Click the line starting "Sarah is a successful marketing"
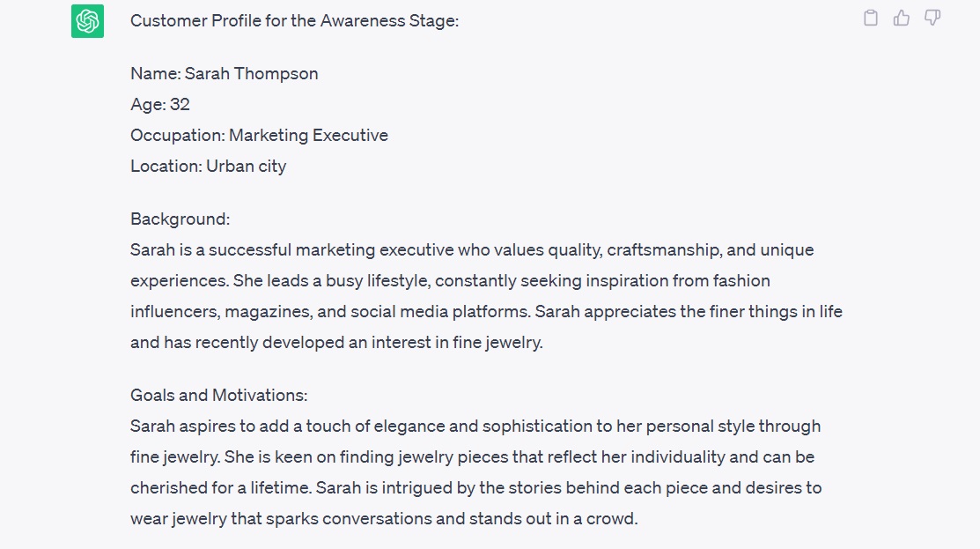This screenshot has height=549, width=980. pos(472,250)
